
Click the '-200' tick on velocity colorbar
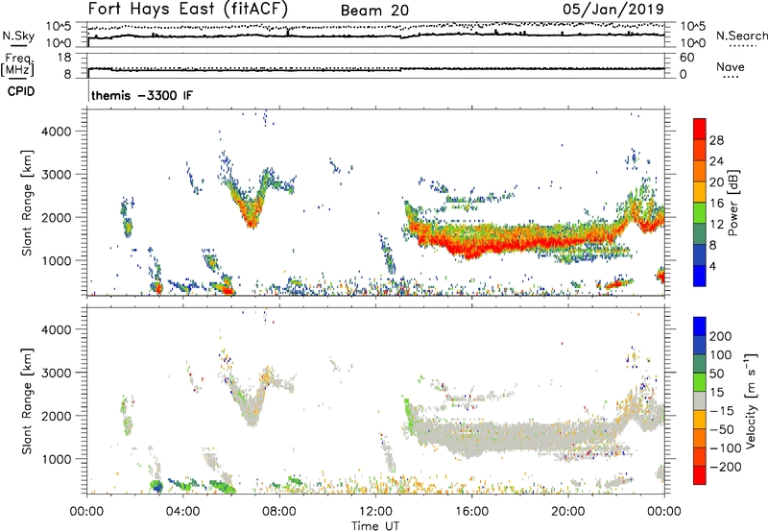pyautogui.click(x=726, y=467)
